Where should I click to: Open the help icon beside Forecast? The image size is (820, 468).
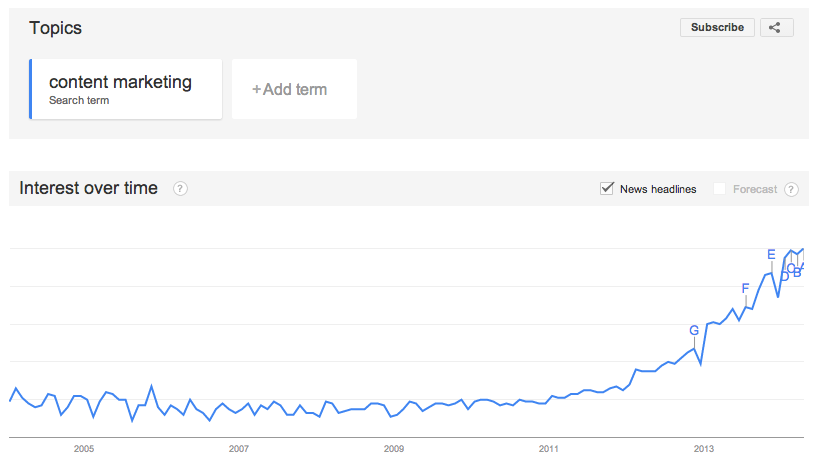click(x=791, y=189)
